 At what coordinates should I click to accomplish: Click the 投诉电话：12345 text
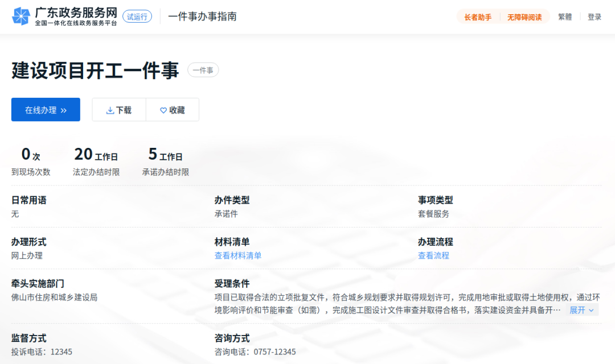click(42, 352)
